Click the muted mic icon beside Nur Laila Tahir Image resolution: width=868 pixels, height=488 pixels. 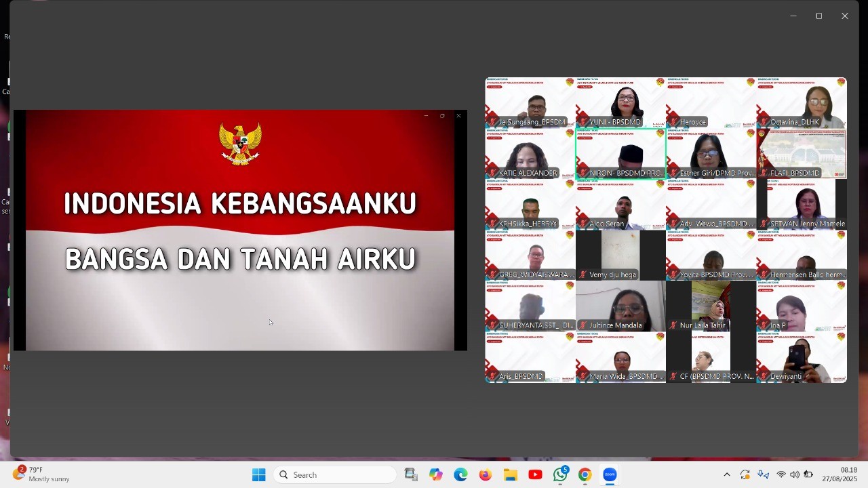[674, 325]
